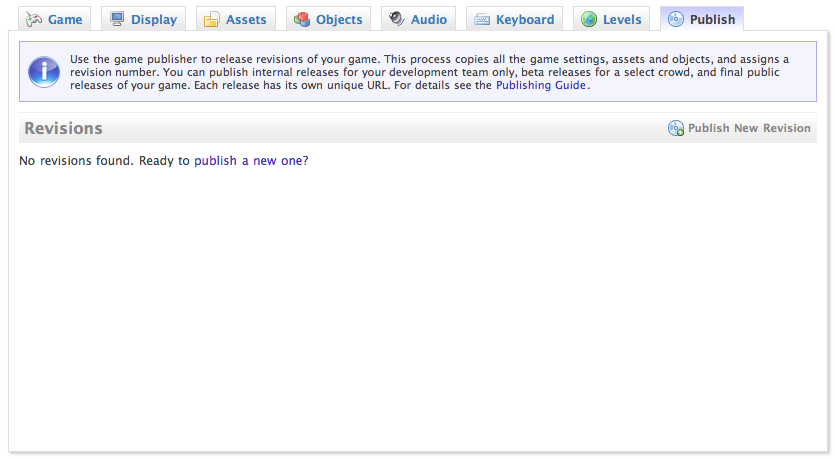This screenshot has height=461, width=834.
Task: Click the keyboard icon on Keyboard tab
Action: (482, 19)
